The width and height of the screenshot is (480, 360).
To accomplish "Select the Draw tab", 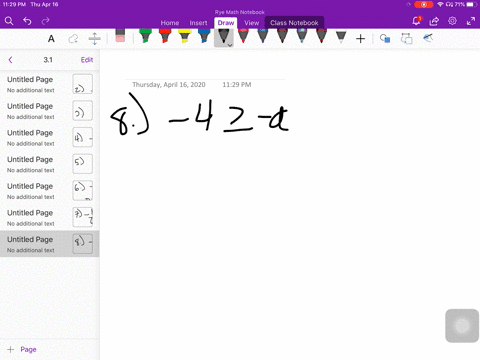I will pyautogui.click(x=226, y=23).
